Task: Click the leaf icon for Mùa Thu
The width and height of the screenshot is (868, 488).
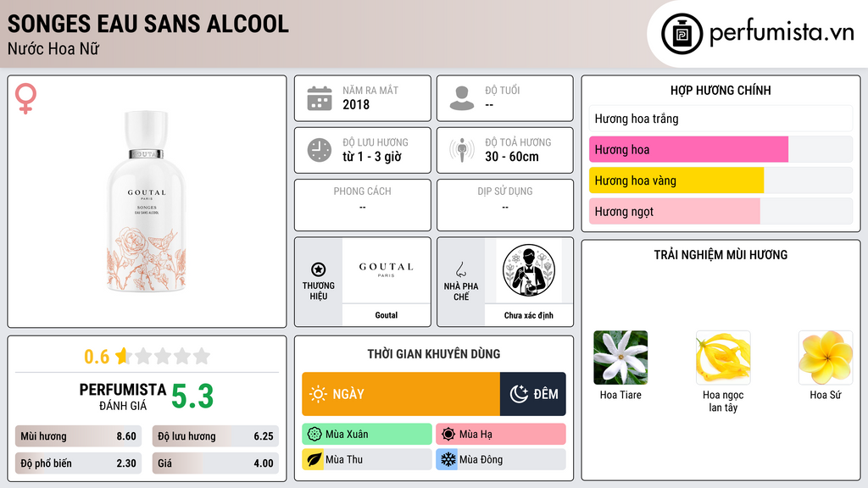Action: click(314, 459)
